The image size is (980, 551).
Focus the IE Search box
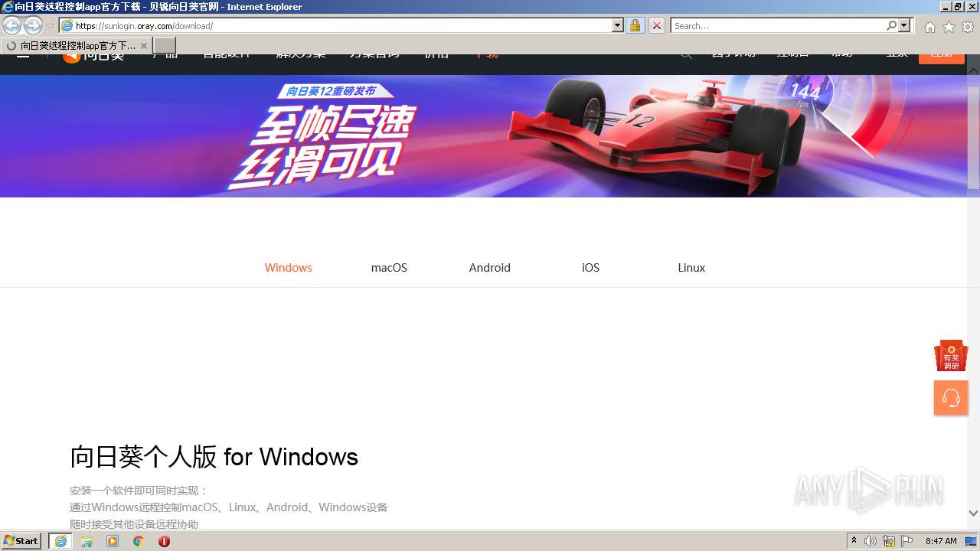(x=777, y=25)
